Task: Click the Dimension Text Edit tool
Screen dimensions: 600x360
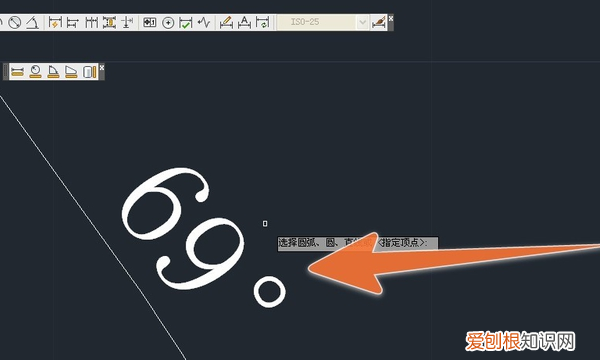Action: (x=244, y=23)
